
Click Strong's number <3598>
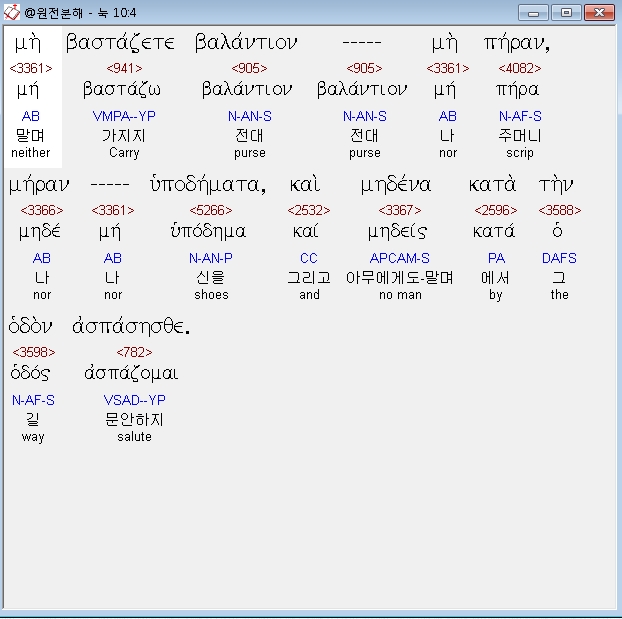(x=33, y=352)
